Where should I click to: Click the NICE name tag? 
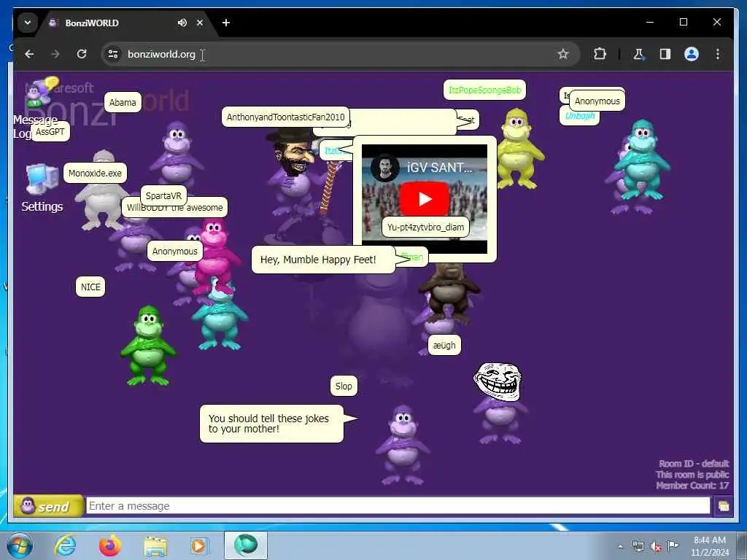tap(90, 287)
